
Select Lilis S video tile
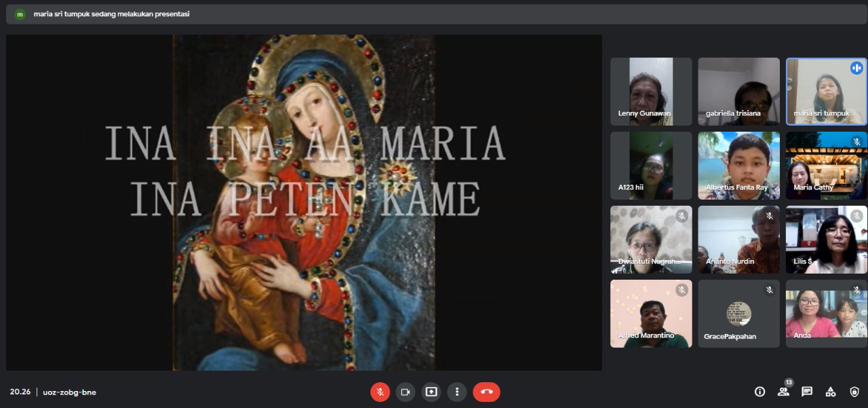click(x=827, y=240)
